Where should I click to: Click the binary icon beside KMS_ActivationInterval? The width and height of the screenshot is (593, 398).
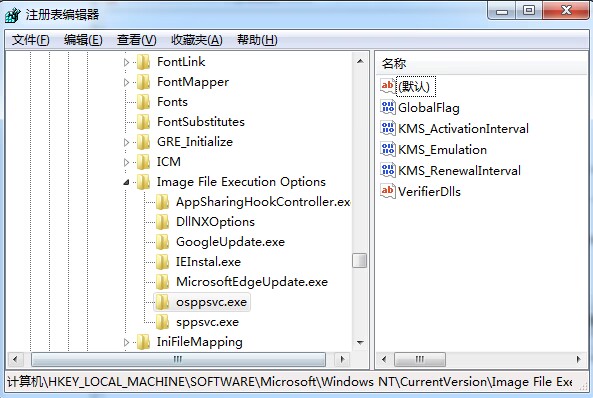(x=388, y=129)
